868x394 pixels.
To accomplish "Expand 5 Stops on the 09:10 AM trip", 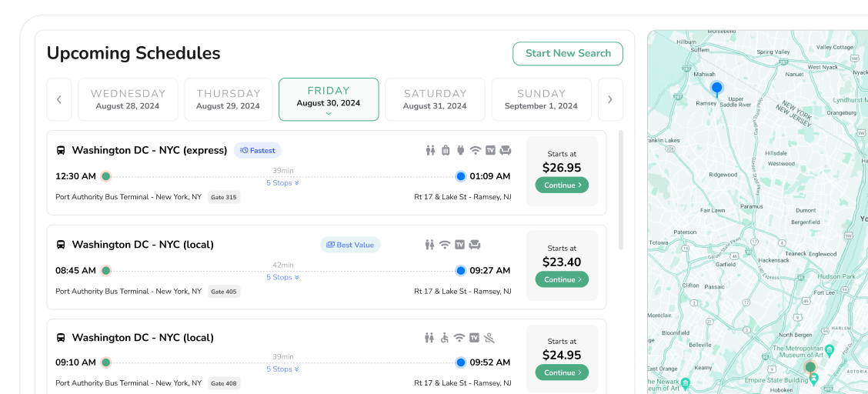I will pos(283,369).
